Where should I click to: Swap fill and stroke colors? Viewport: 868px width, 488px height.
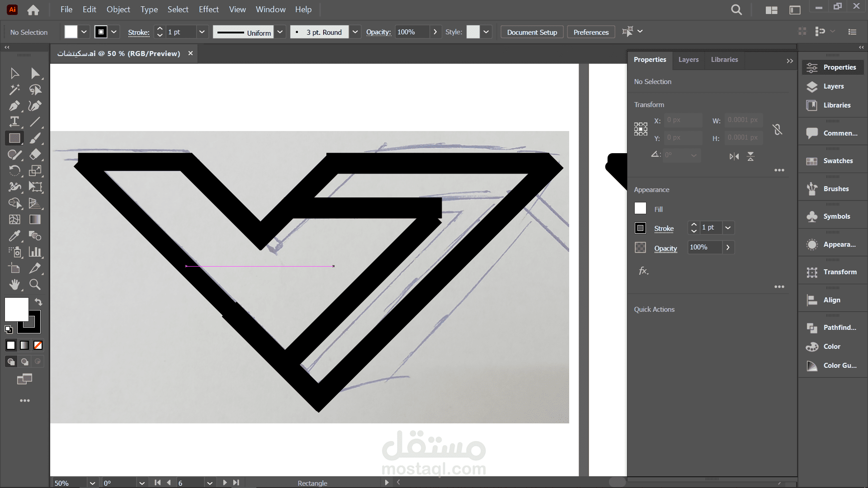(x=38, y=302)
